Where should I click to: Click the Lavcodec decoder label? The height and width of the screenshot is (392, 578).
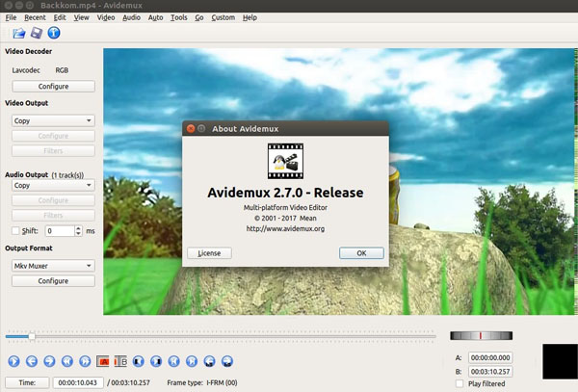tap(26, 70)
